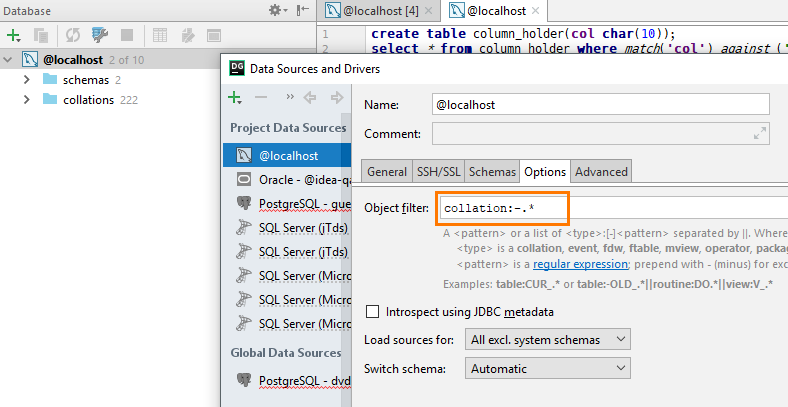Click the Global Data Sources heading
788x407 pixels.
pyautogui.click(x=285, y=353)
